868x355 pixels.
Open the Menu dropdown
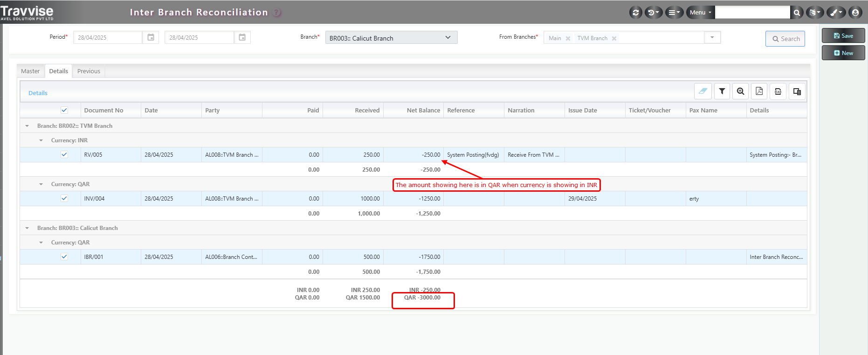coord(701,13)
